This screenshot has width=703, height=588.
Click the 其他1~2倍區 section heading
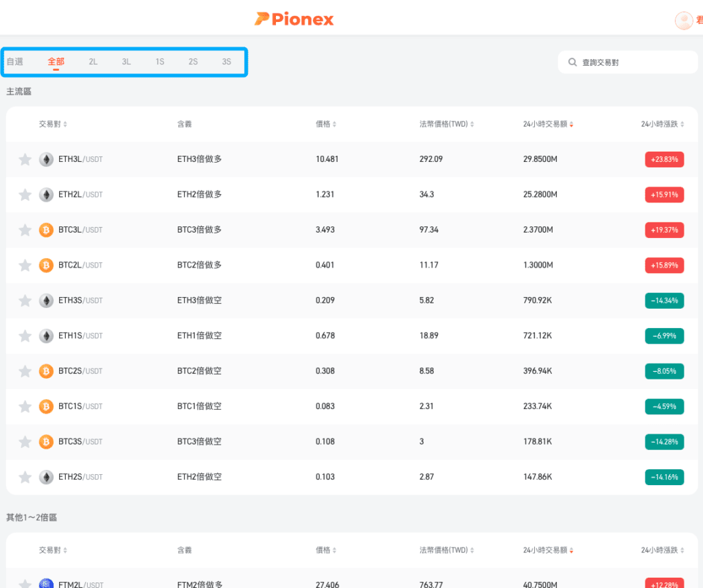point(32,517)
